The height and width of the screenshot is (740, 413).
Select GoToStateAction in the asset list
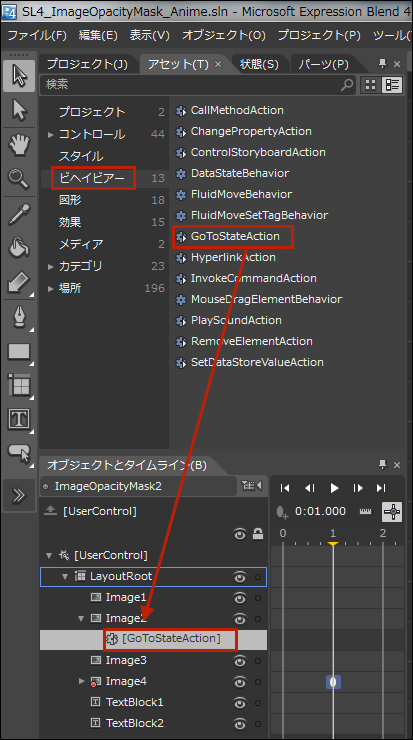coord(234,236)
